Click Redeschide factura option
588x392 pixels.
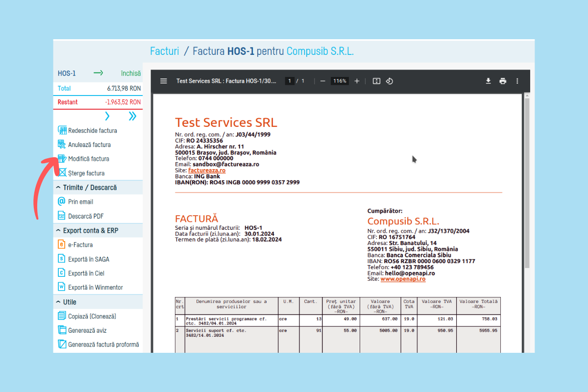pyautogui.click(x=92, y=131)
